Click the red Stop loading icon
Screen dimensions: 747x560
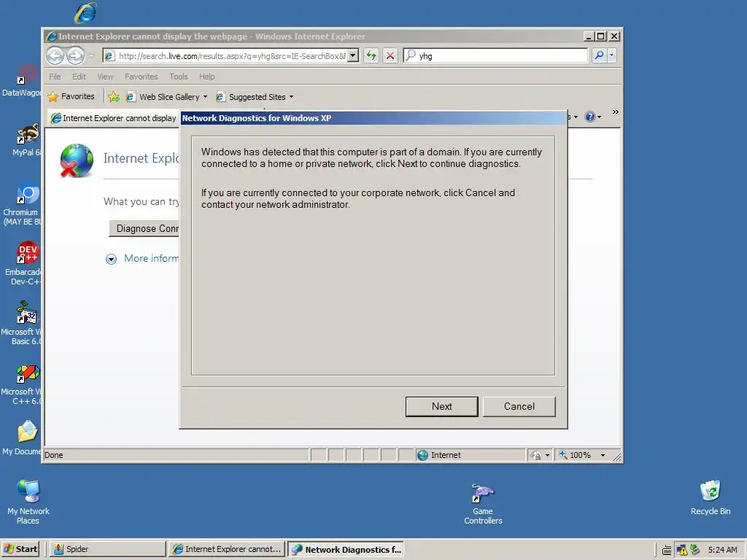pos(390,55)
